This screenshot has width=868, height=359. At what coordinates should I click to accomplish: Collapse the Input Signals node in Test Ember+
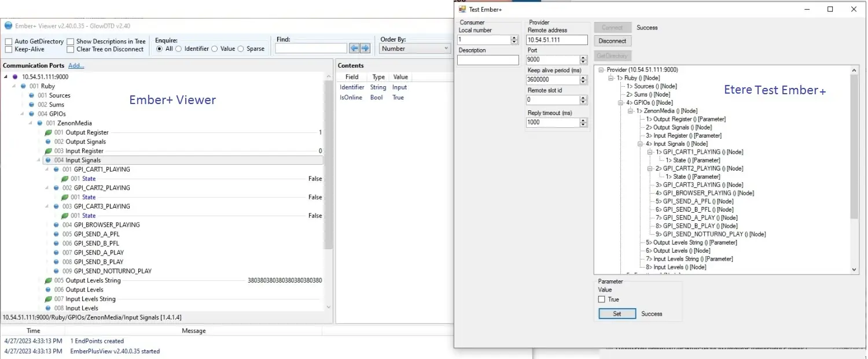(x=641, y=144)
